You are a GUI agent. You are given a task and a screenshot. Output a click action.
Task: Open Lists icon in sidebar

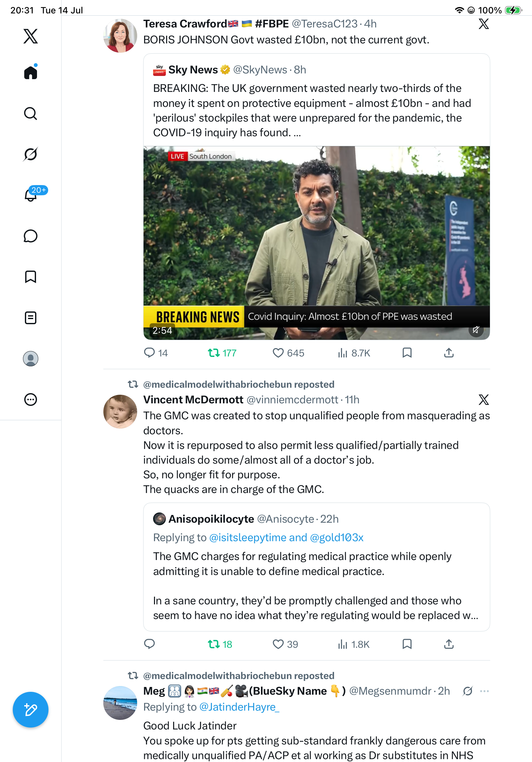click(x=31, y=317)
